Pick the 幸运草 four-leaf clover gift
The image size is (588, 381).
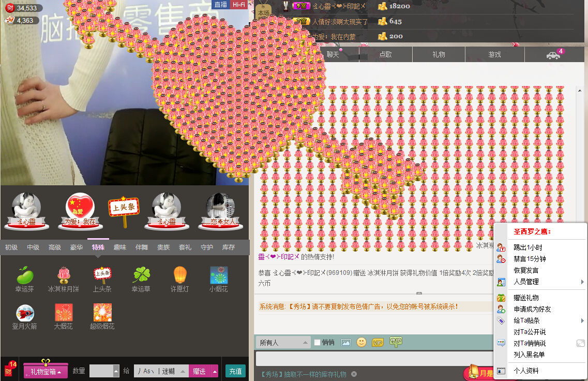click(141, 276)
